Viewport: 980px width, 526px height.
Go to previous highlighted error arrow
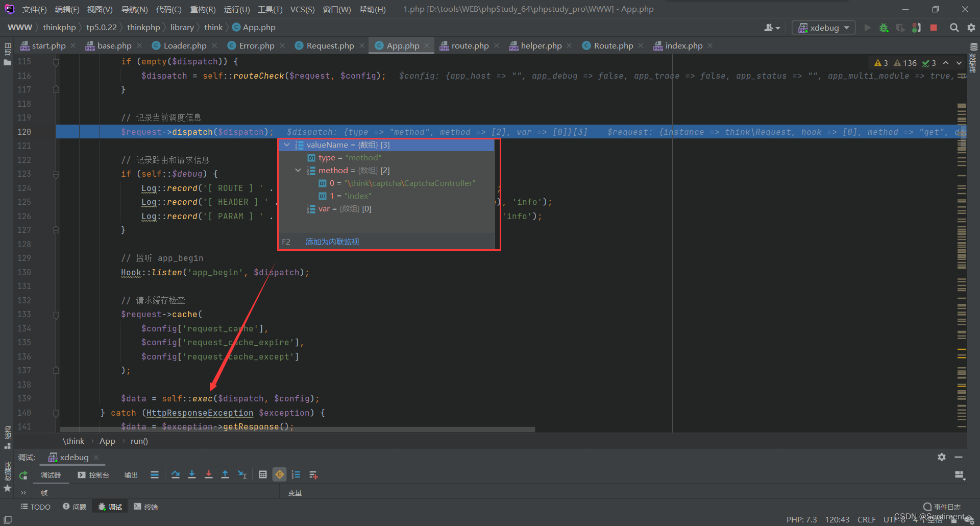tap(946, 63)
